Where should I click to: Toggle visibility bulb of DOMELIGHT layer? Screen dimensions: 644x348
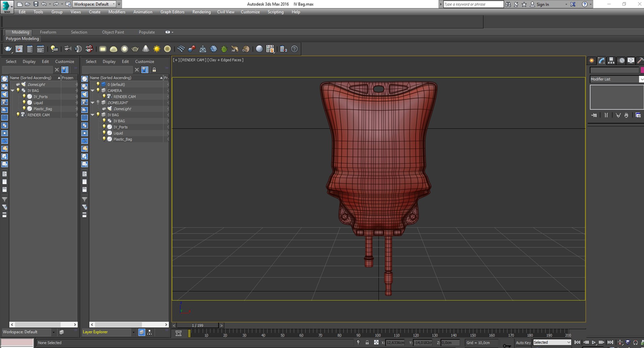98,103
